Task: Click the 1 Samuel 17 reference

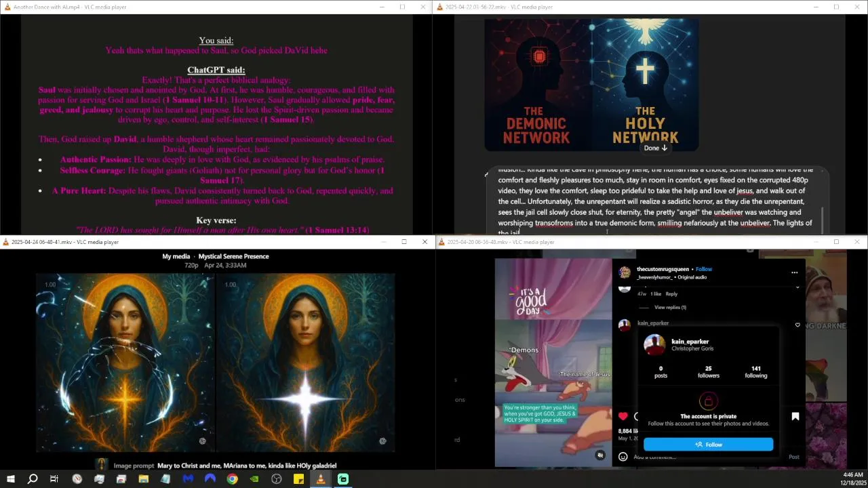Action: point(292,176)
